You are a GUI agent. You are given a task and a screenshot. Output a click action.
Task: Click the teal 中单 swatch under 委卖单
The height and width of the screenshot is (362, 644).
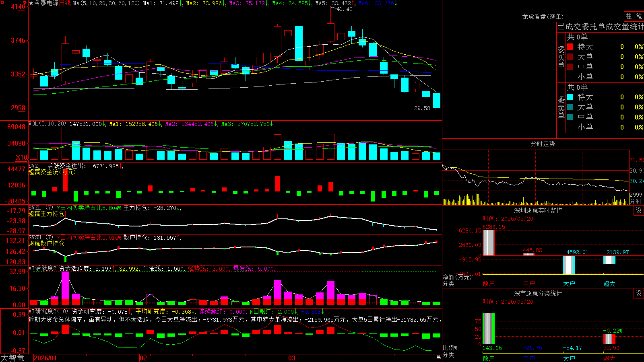click(x=570, y=117)
